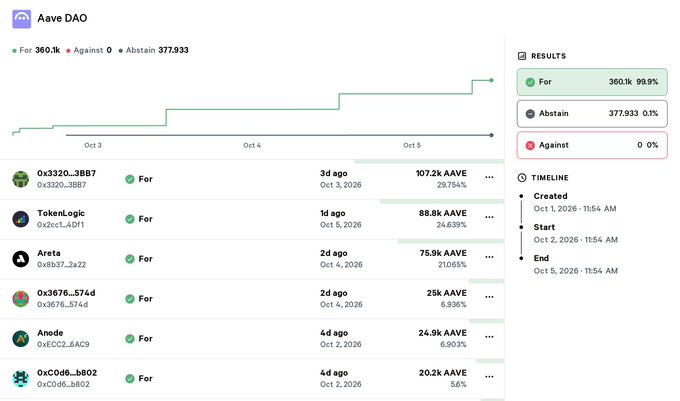Viewport: 680px width, 401px height.
Task: Click the green For line endpoint on chart
Action: click(491, 80)
